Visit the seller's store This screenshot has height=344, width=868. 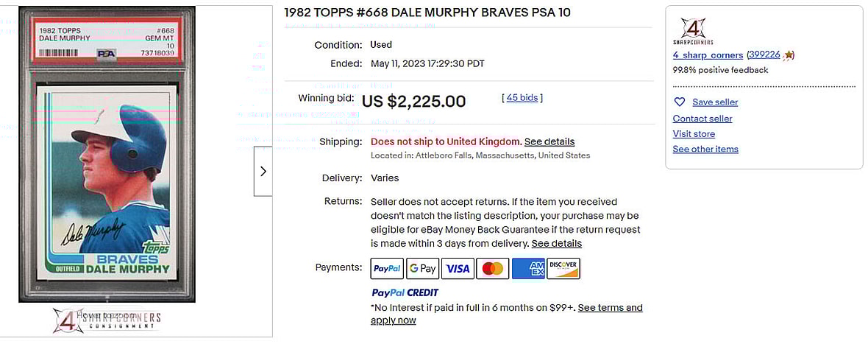pyautogui.click(x=694, y=134)
